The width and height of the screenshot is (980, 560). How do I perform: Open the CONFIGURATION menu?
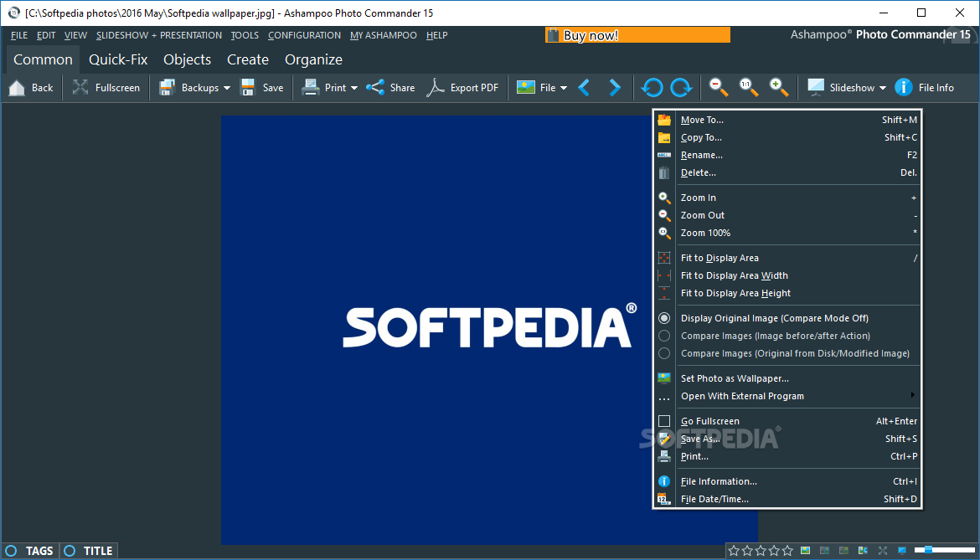pos(304,36)
